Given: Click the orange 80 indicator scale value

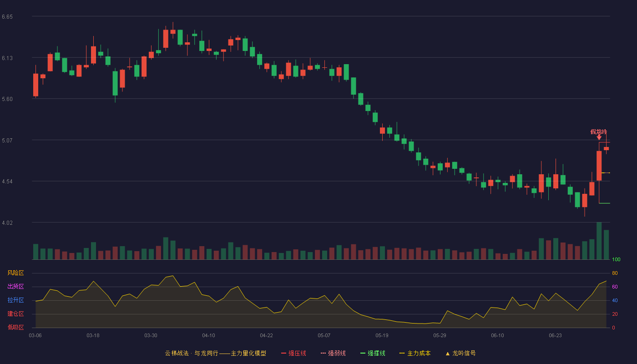Looking at the screenshot, I should (615, 273).
